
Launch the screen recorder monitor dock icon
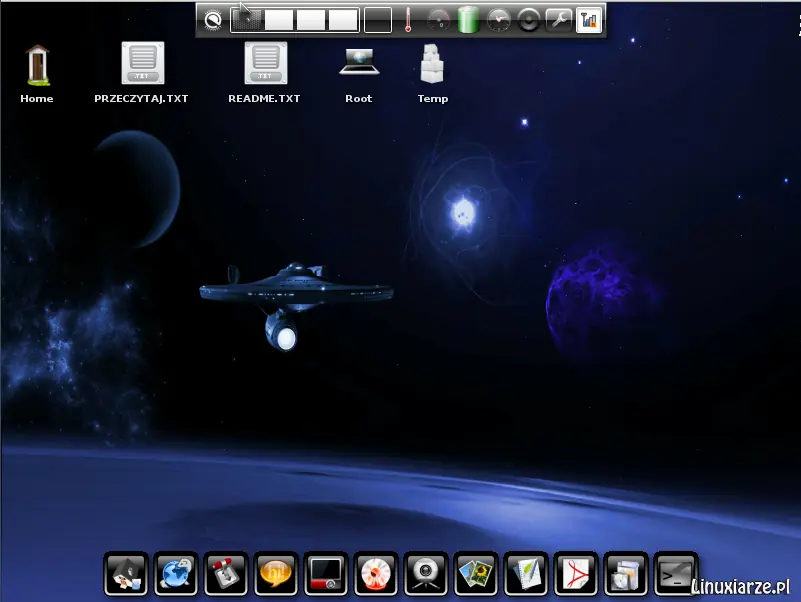pos(326,574)
